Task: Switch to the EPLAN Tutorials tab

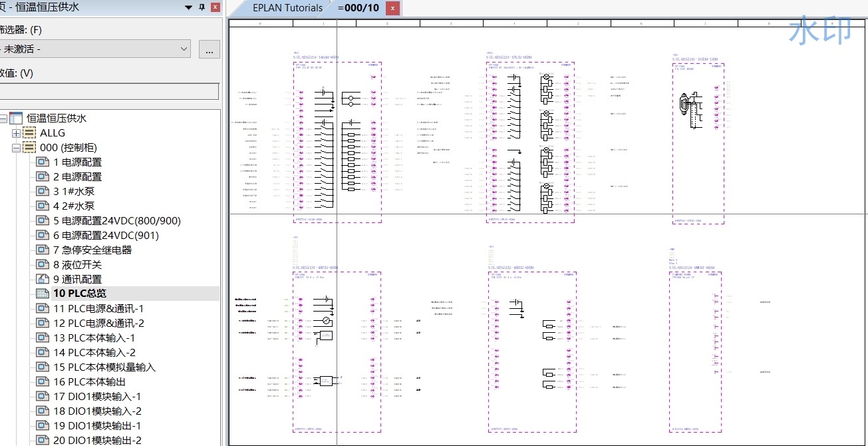Action: coord(287,8)
